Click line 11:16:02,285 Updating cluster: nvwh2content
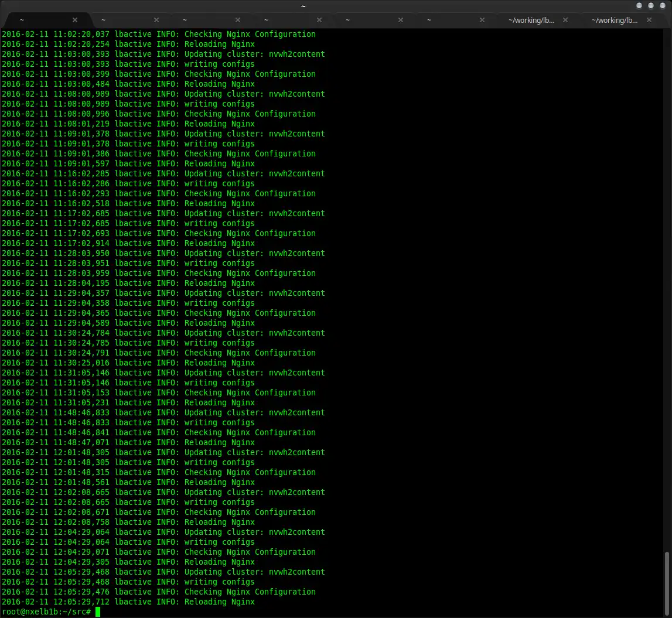Viewport: 672px width, 618px height. click(x=163, y=173)
